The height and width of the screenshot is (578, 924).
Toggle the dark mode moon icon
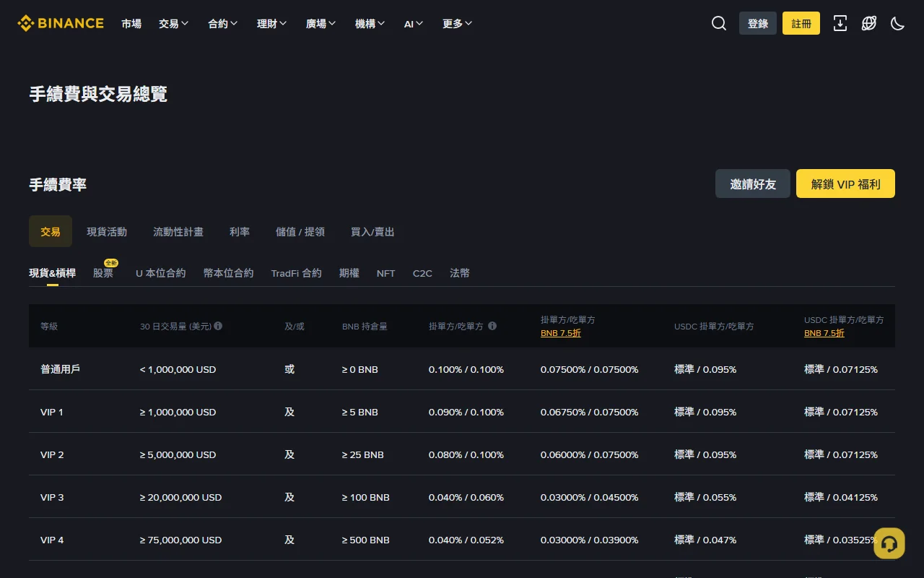click(898, 23)
